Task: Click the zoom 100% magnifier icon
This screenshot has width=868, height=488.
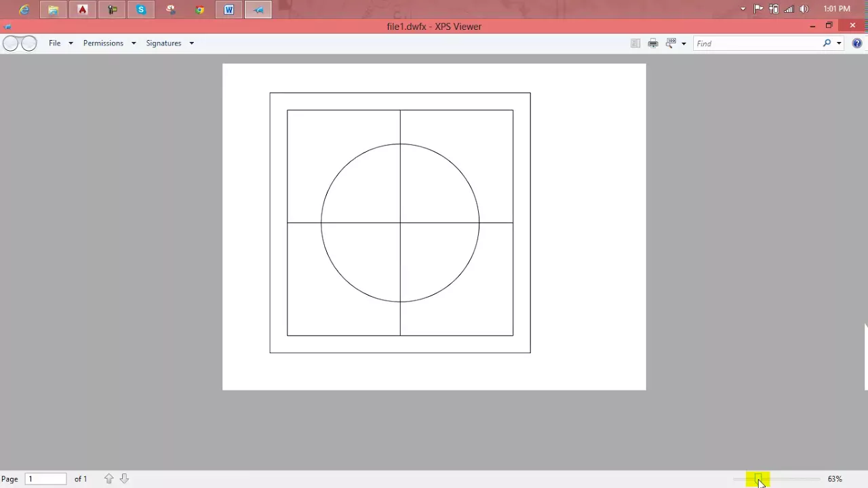Action: click(x=671, y=43)
